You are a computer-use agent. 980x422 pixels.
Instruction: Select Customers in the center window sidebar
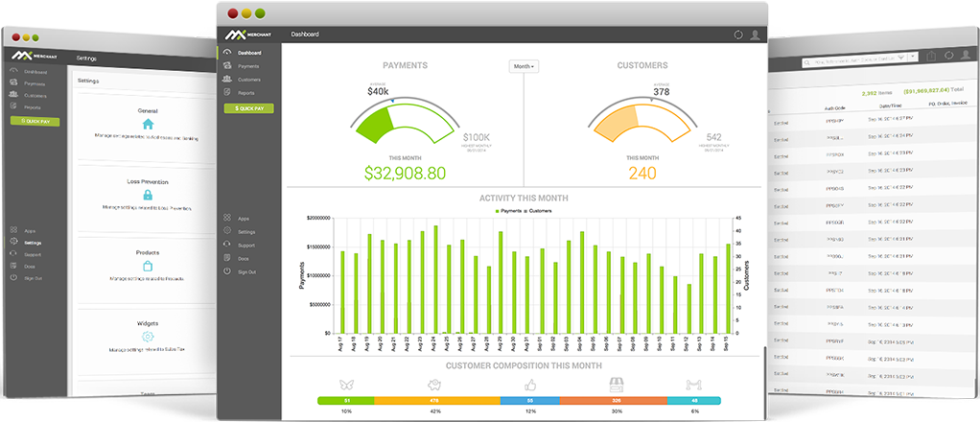tap(249, 80)
